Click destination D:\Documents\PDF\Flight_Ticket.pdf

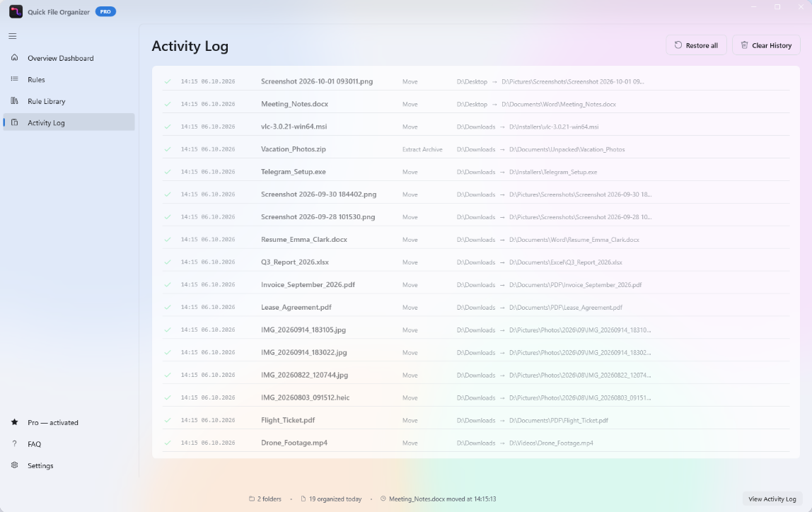[559, 420]
